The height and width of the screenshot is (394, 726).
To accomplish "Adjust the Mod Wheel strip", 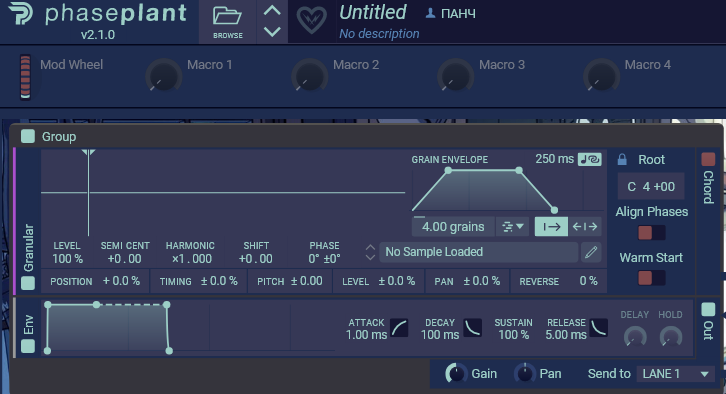I will click(25, 77).
